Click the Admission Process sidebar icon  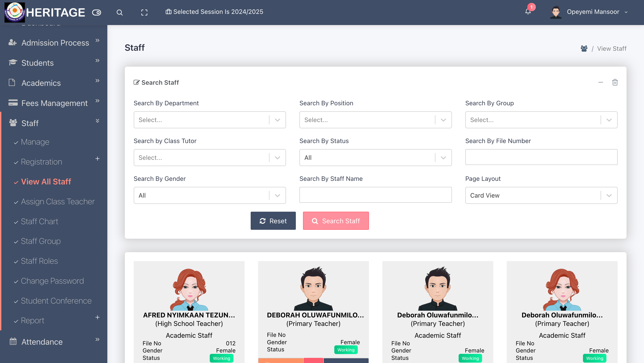pyautogui.click(x=13, y=42)
